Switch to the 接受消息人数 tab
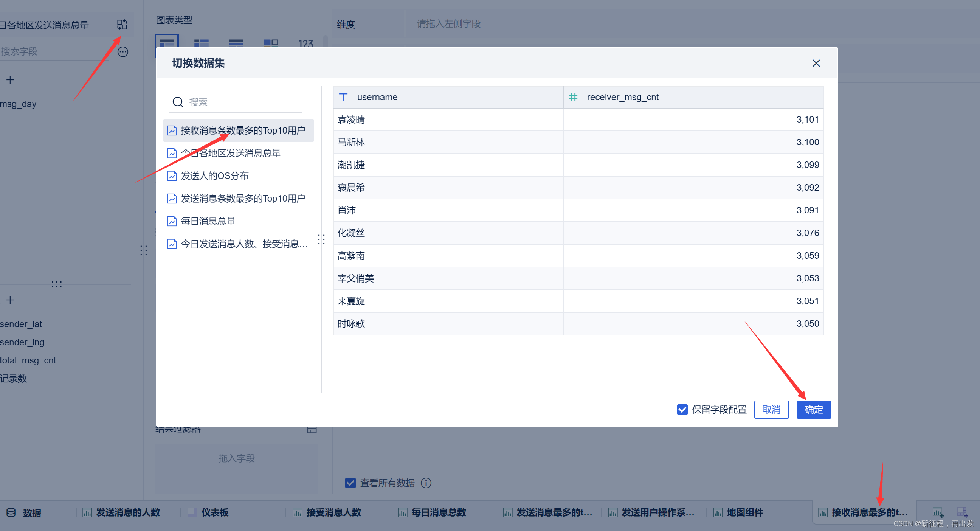This screenshot has height=531, width=980. click(327, 513)
